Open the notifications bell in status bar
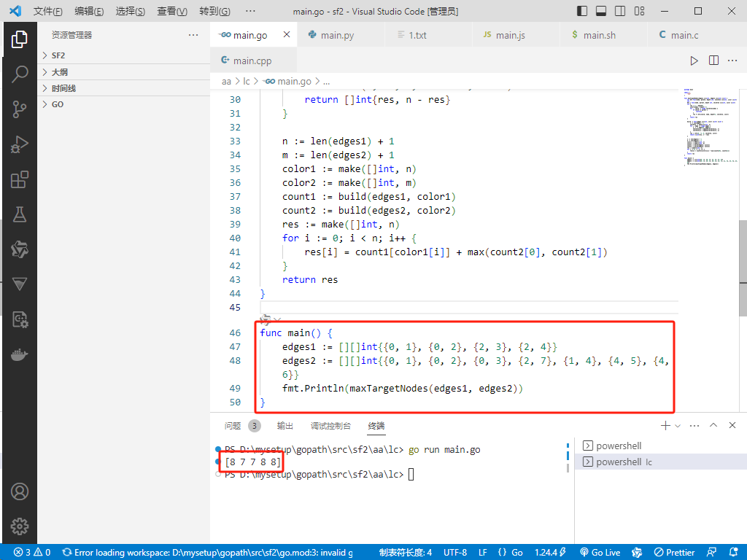 [734, 553]
